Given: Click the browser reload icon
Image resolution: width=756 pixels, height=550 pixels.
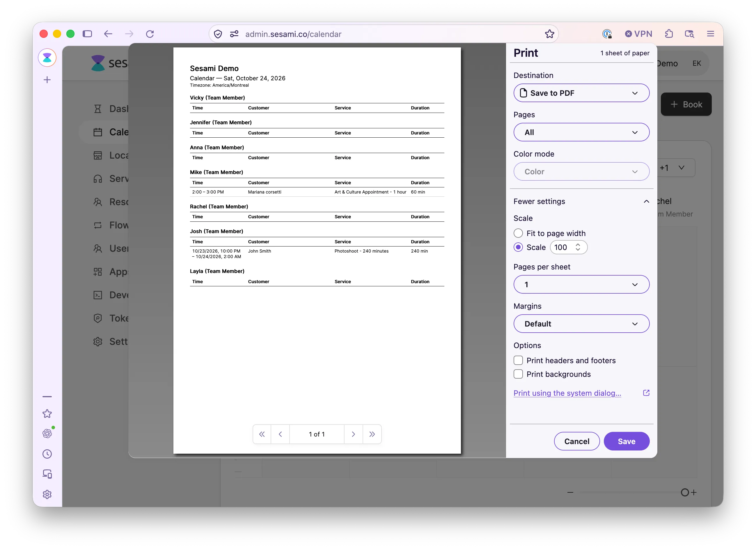Looking at the screenshot, I should [150, 34].
